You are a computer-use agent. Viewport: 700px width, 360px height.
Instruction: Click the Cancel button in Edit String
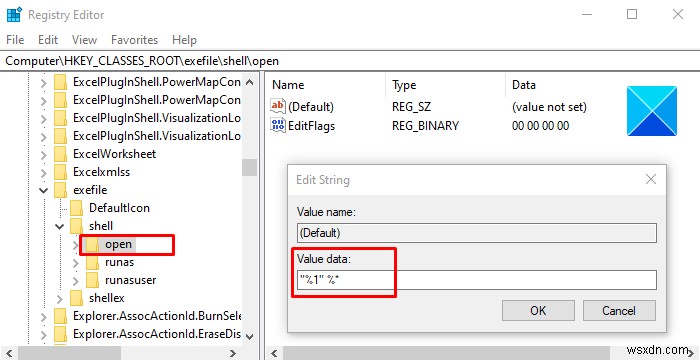[619, 310]
